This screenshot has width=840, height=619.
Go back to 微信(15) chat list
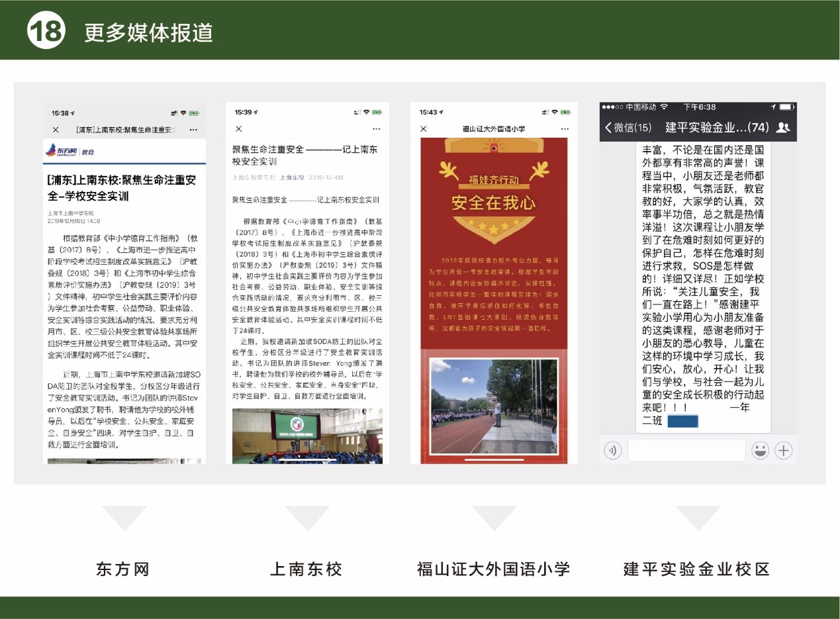pos(628,127)
